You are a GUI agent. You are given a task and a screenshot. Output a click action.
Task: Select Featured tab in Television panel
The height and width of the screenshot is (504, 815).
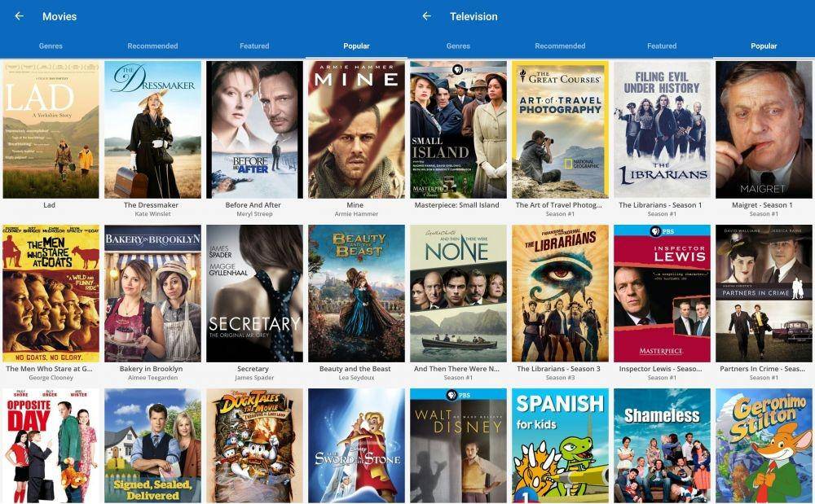pyautogui.click(x=662, y=46)
